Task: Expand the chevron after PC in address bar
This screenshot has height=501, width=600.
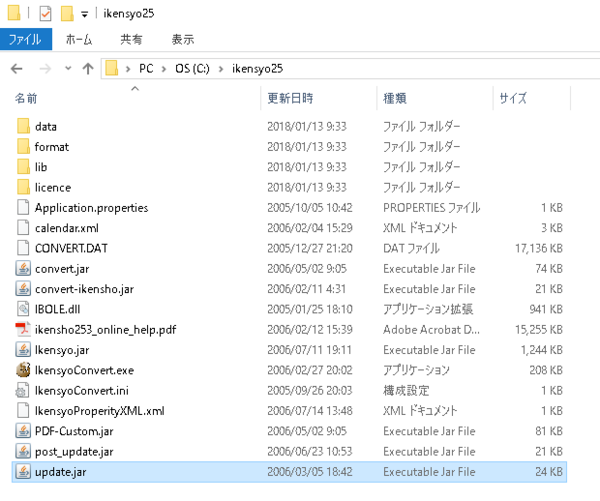Action: [164, 69]
